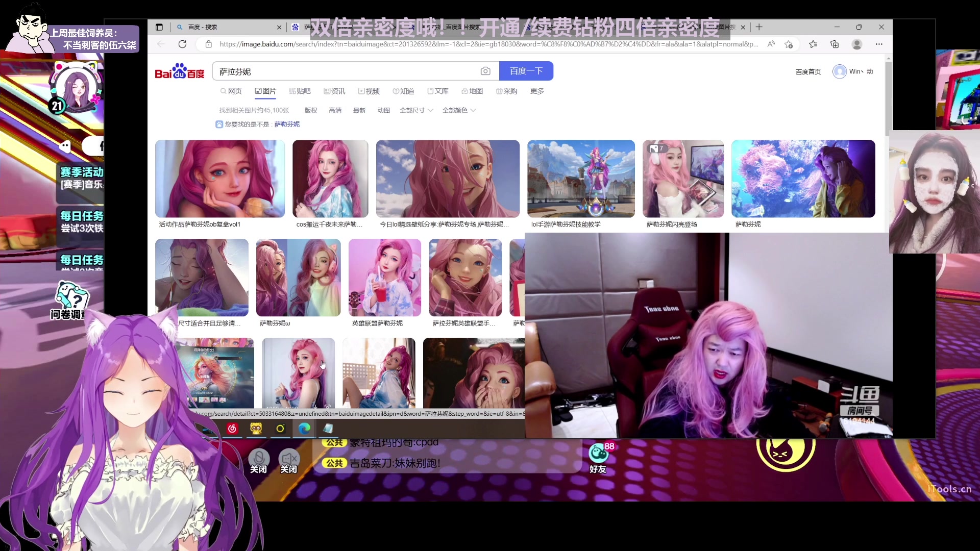
Task: Open thumbnail 萨拉芬妮英雄联盟手
Action: [465, 278]
